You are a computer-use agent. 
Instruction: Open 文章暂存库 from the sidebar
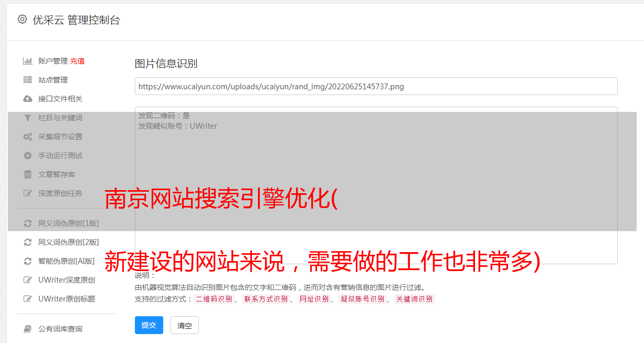point(57,174)
